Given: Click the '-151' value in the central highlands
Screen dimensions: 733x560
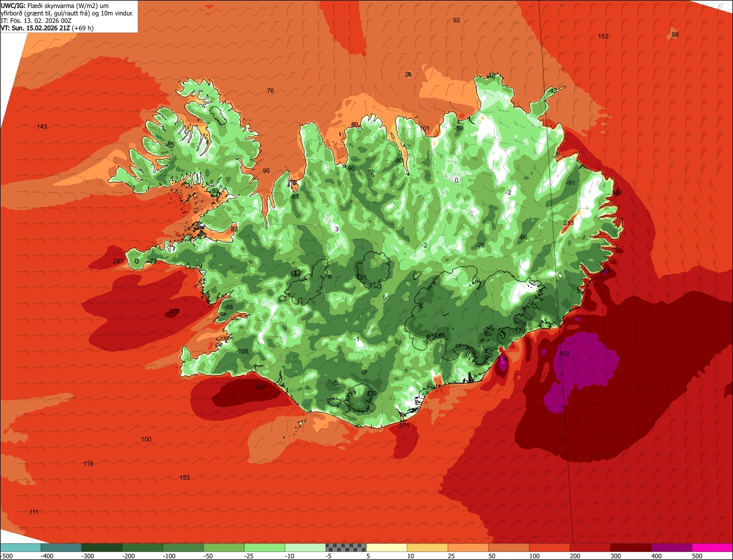Looking at the screenshot, I should 361,277.
